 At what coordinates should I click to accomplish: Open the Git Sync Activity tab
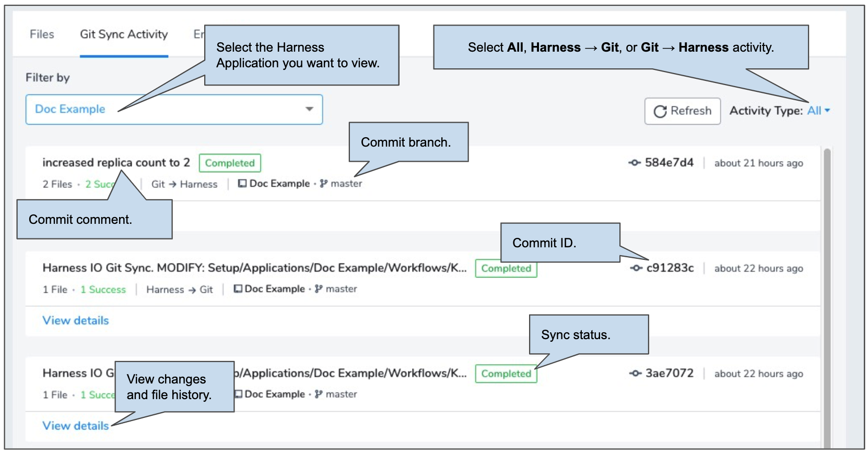pyautogui.click(x=124, y=34)
